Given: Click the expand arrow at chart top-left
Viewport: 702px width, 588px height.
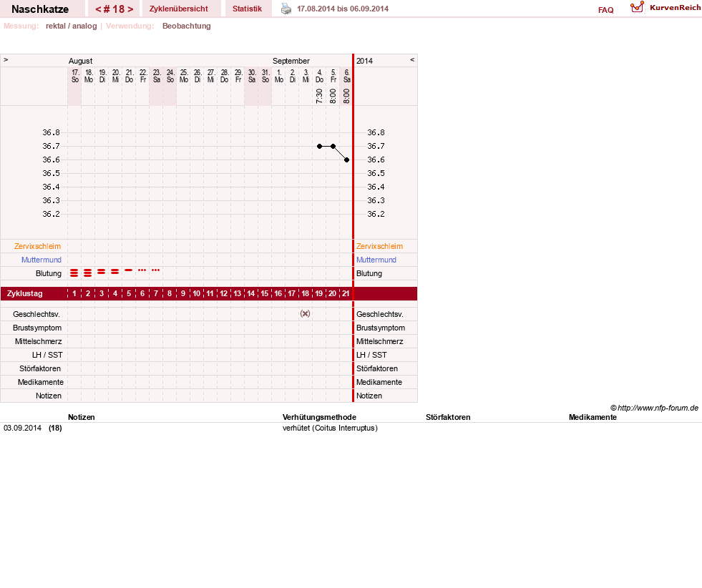Looking at the screenshot, I should point(6,59).
